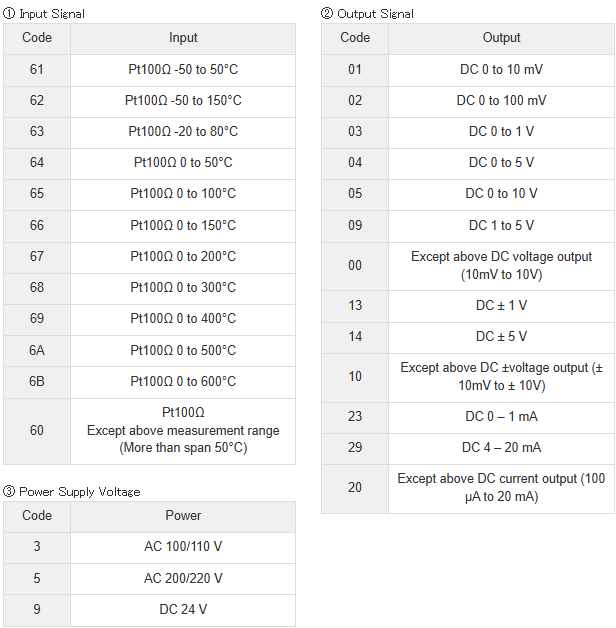Select input code 6A cell
The height and width of the screenshot is (628, 616).
pyautogui.click(x=37, y=350)
